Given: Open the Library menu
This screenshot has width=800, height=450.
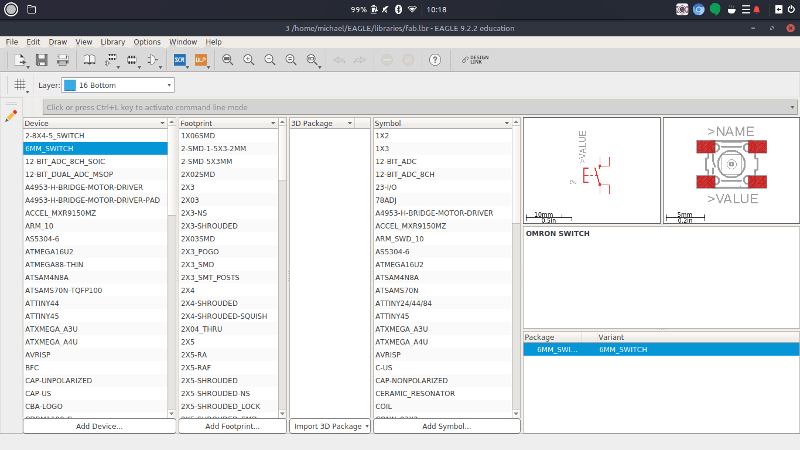Looking at the screenshot, I should [x=113, y=42].
